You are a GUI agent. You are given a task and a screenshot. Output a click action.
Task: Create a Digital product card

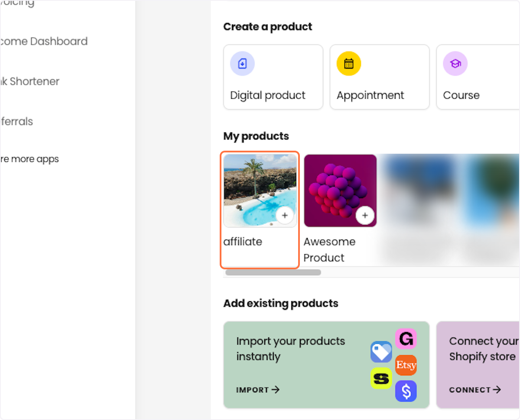pyautogui.click(x=273, y=77)
